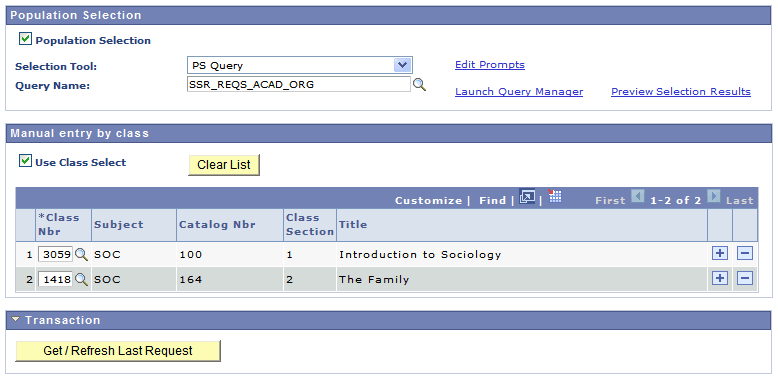Image resolution: width=778 pixels, height=379 pixels.
Task: Click the First navigation link
Action: [x=610, y=200]
